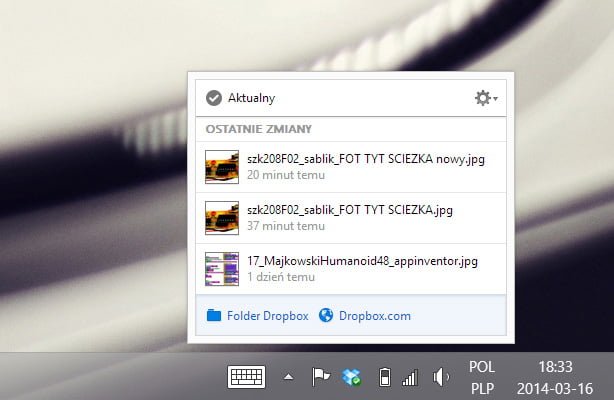This screenshot has height=400, width=614.
Task: Click the globe icon beside Dropbox.com
Action: [326, 315]
